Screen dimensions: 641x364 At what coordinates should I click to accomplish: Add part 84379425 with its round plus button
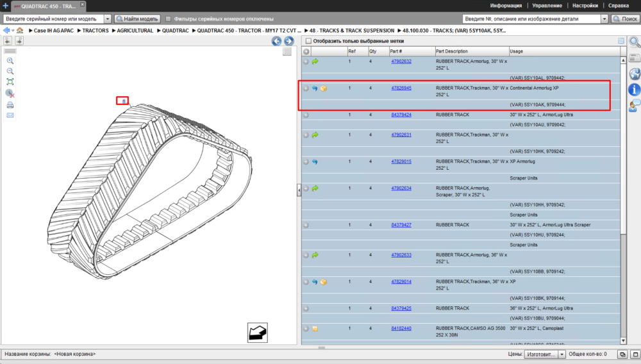tap(306, 308)
